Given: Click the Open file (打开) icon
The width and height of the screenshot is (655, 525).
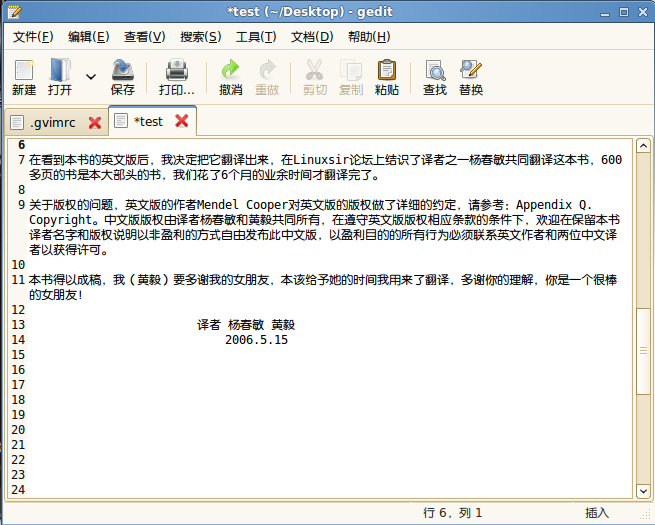Looking at the screenshot, I should tap(60, 70).
